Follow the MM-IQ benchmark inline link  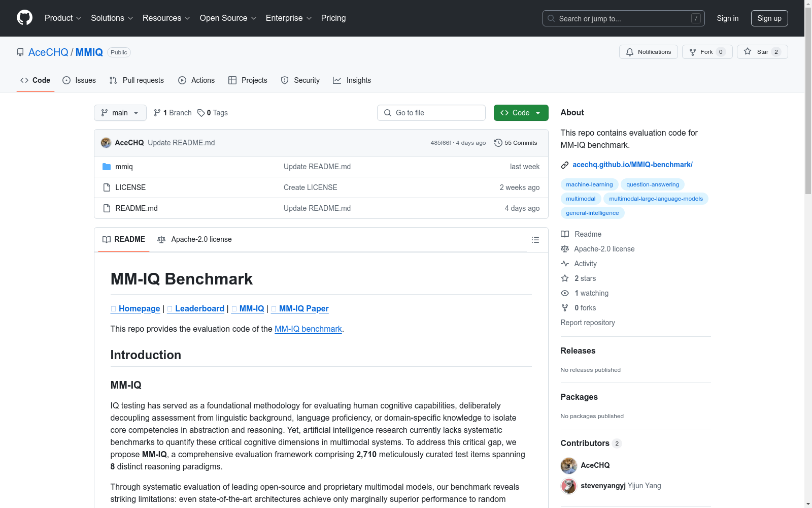pyautogui.click(x=308, y=329)
